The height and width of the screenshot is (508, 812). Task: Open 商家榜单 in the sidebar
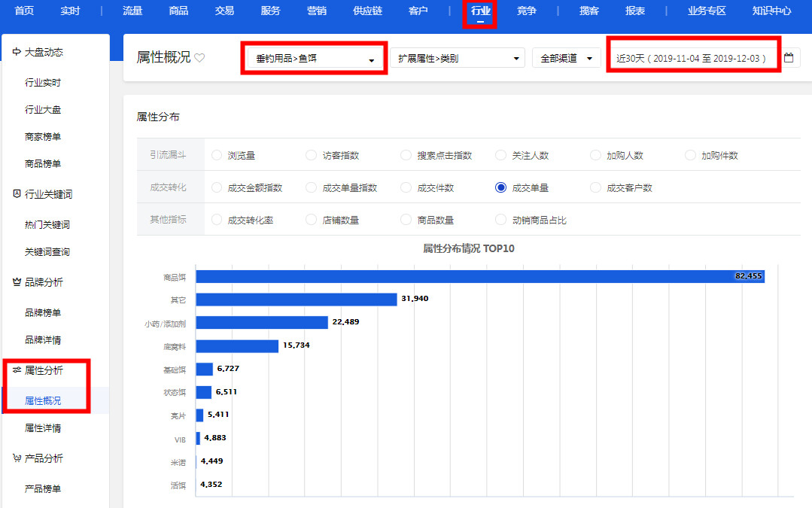click(x=43, y=137)
